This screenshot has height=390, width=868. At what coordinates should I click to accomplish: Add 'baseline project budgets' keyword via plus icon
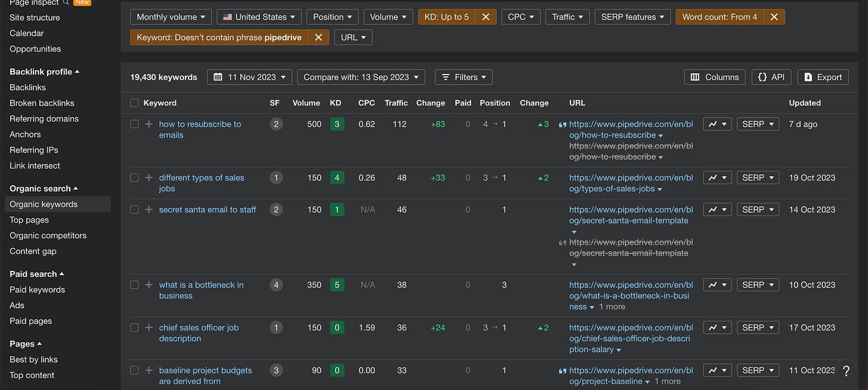click(149, 371)
